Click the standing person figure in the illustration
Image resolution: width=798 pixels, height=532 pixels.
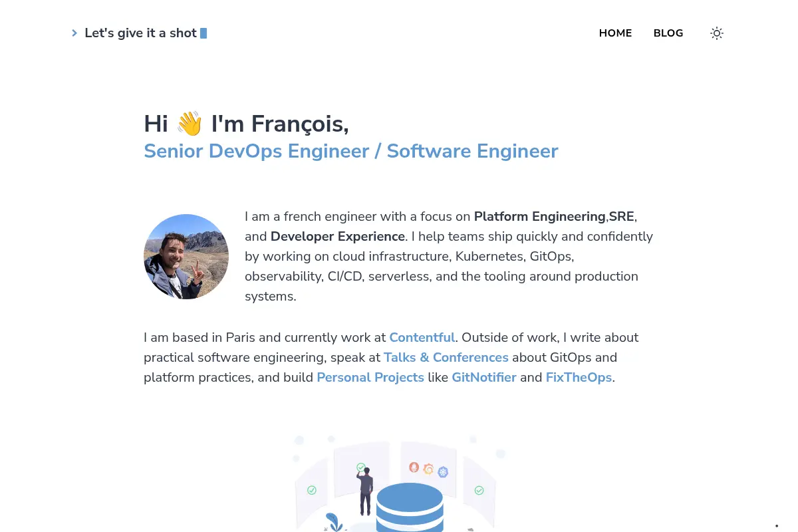(x=365, y=491)
